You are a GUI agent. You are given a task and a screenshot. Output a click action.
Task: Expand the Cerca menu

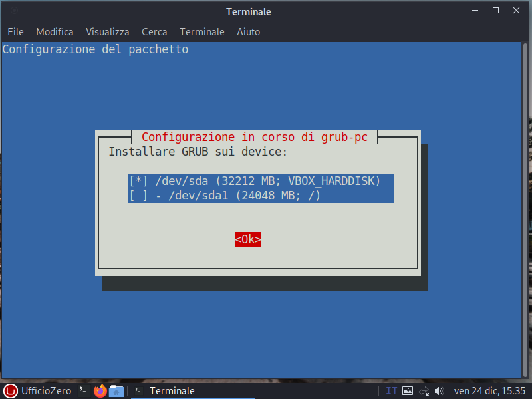coord(154,32)
